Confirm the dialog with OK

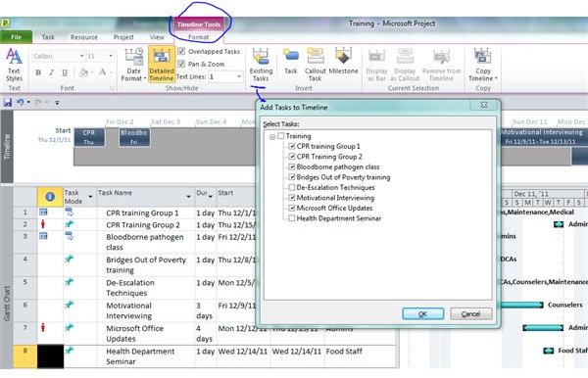422,314
